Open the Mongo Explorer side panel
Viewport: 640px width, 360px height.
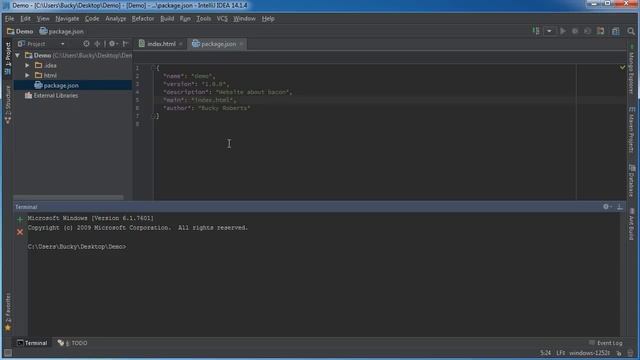(x=631, y=70)
